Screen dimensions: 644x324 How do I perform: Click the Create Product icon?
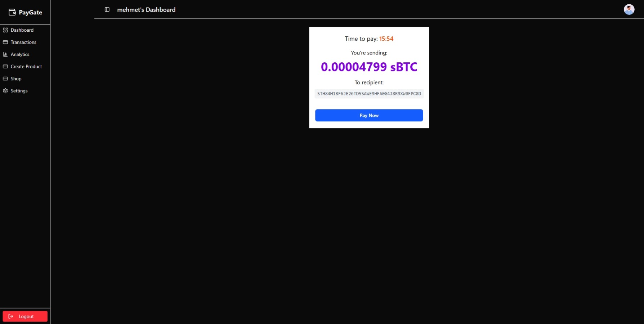(5, 67)
